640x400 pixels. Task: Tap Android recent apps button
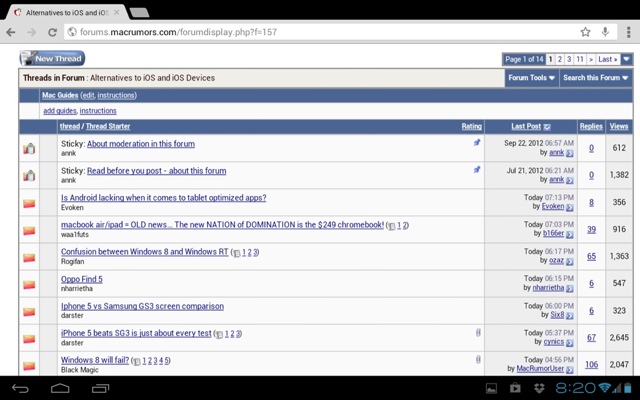coord(100,388)
